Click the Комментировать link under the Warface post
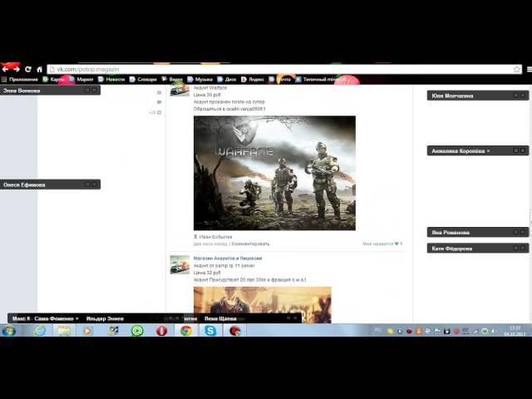The image size is (532, 399). click(x=250, y=244)
